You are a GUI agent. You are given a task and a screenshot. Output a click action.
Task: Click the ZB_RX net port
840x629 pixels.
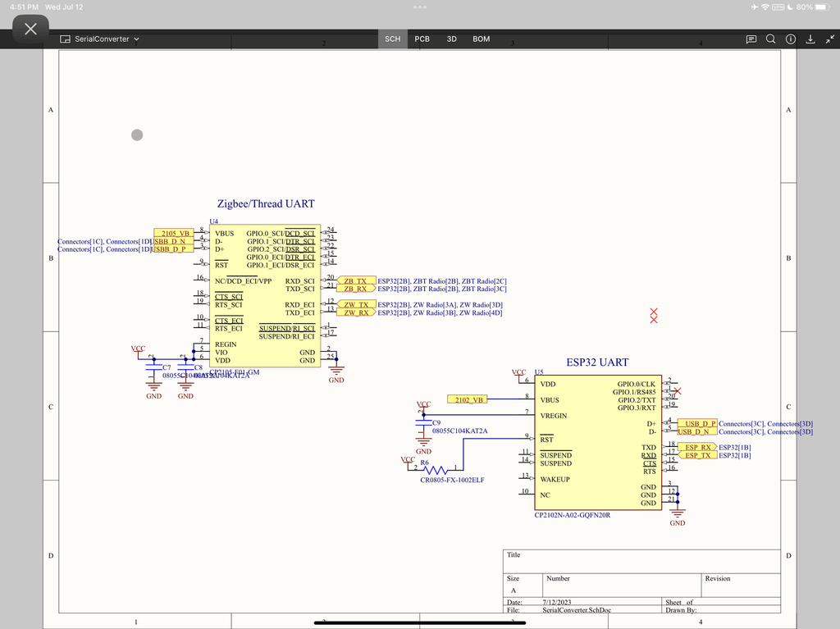tap(356, 289)
